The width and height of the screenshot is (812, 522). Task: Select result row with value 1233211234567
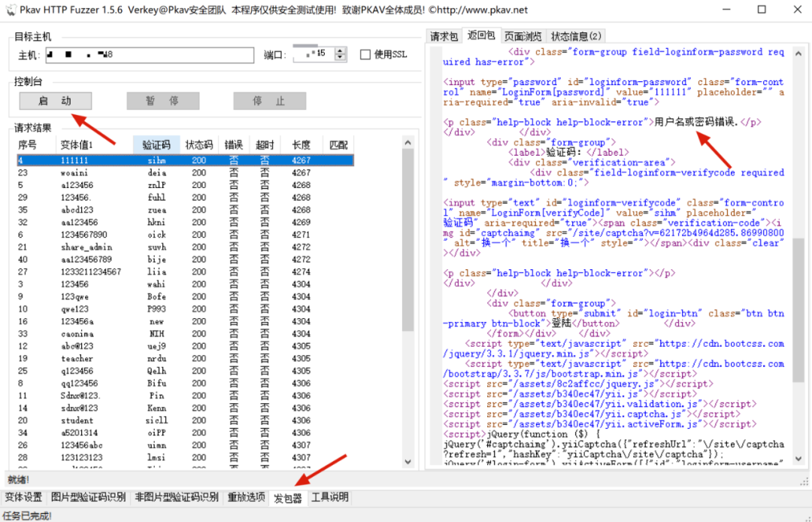[x=186, y=272]
